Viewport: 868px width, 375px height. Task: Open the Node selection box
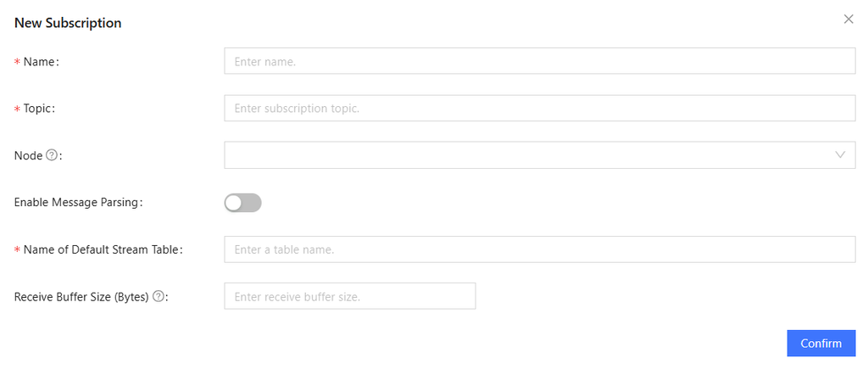(526, 155)
